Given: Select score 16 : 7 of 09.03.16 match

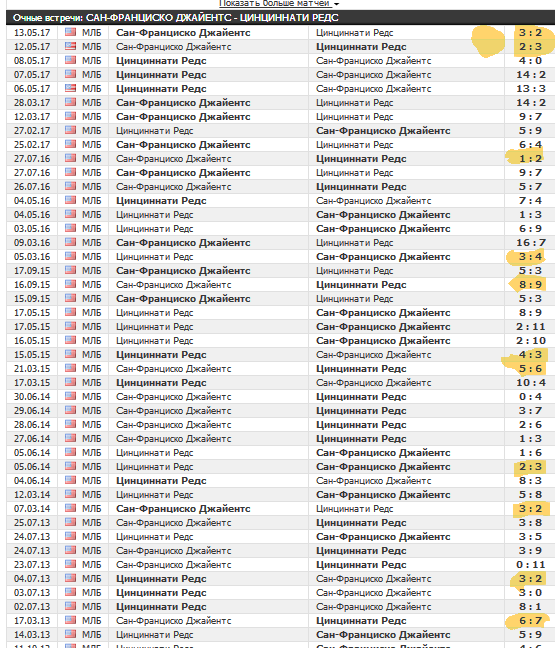Looking at the screenshot, I should 531,243.
